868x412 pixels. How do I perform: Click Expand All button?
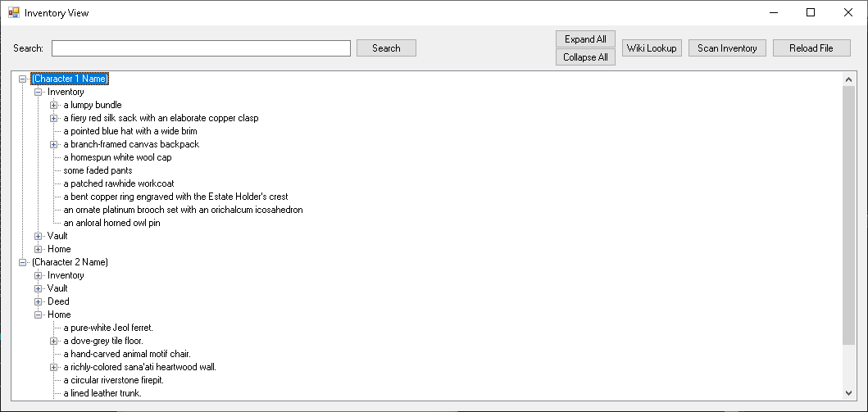click(x=585, y=39)
